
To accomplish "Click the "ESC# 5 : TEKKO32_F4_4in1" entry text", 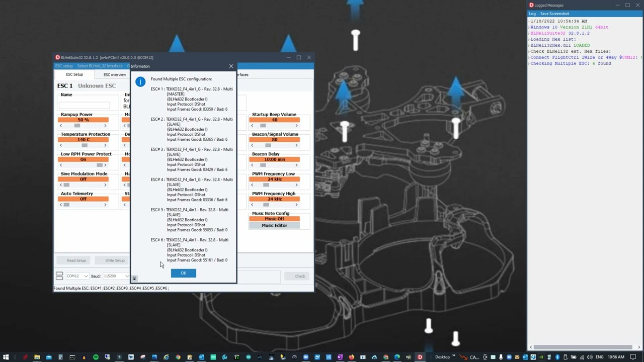I will point(189,210).
